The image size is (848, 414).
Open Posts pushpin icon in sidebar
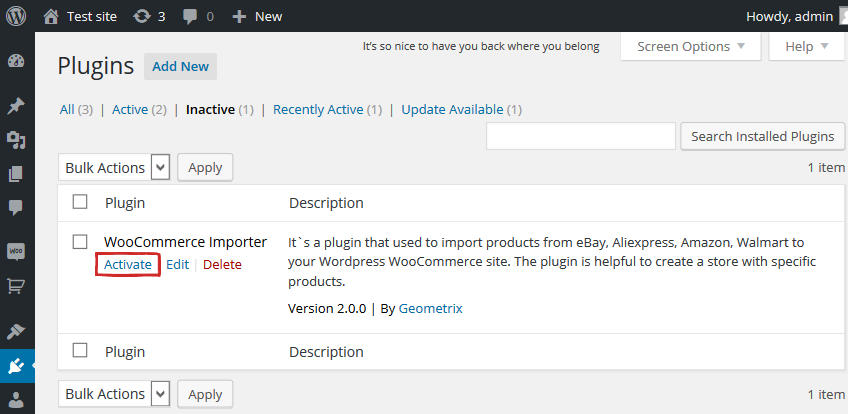(16, 106)
